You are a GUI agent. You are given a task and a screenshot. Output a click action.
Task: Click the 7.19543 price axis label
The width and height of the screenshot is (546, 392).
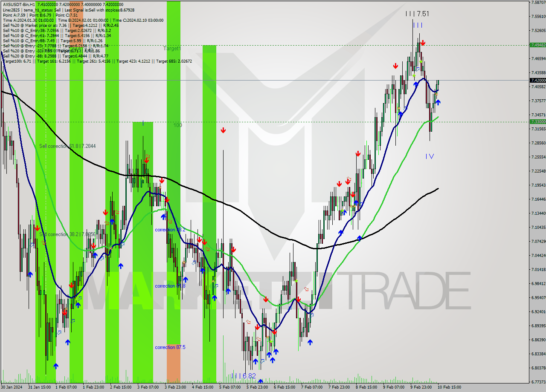[x=539, y=185]
